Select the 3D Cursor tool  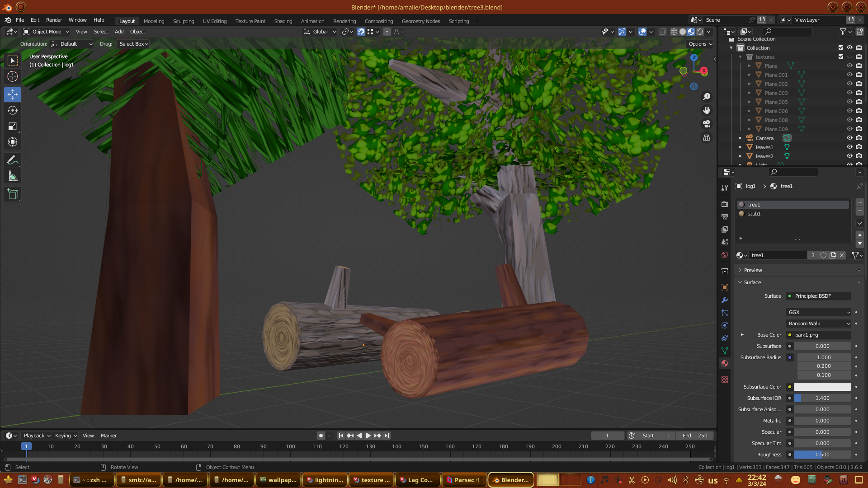13,77
